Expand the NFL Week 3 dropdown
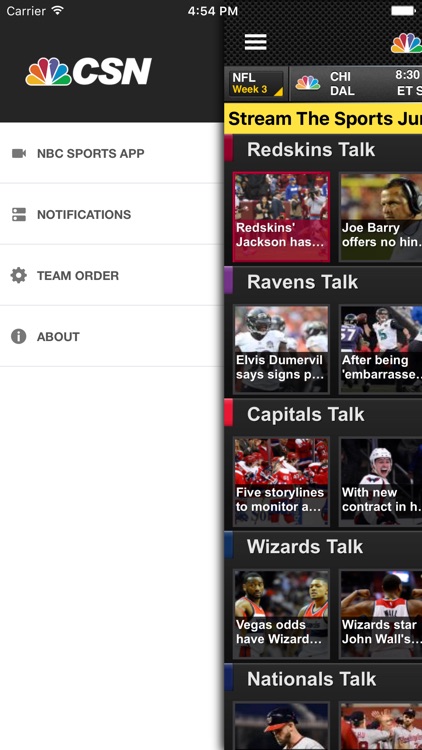 [256, 83]
